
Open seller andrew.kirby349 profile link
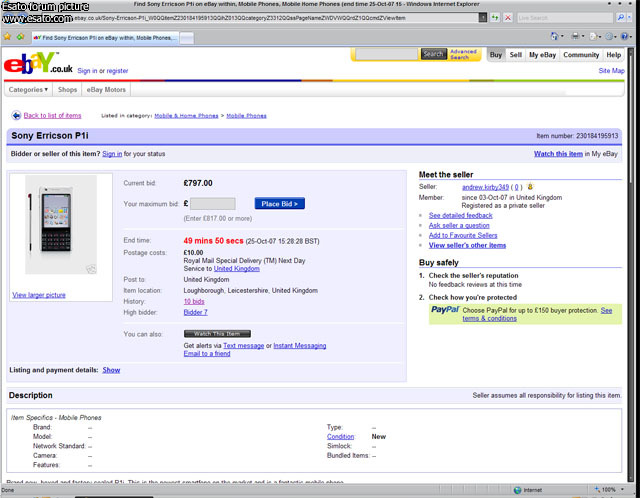[x=485, y=187]
